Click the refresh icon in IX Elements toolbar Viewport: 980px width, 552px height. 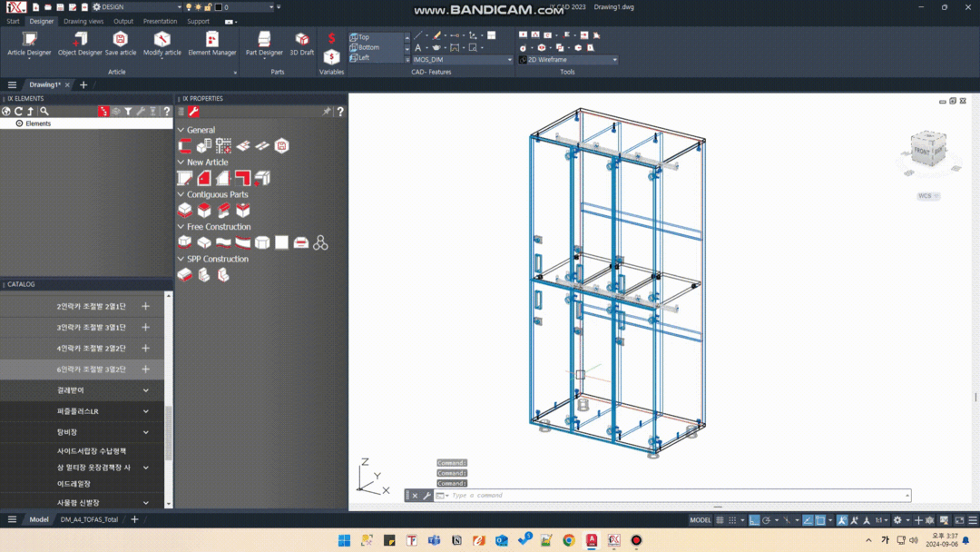point(18,112)
